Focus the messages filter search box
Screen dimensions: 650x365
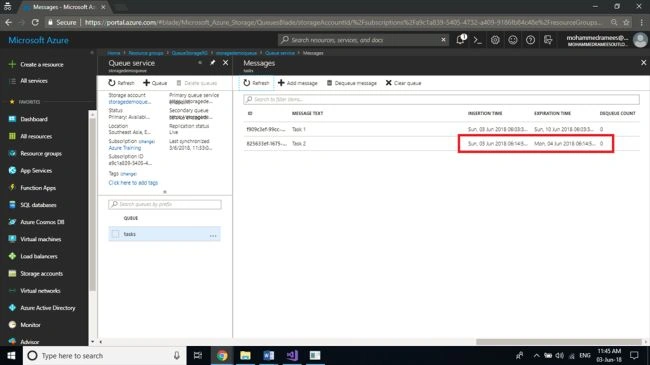[x=441, y=99]
